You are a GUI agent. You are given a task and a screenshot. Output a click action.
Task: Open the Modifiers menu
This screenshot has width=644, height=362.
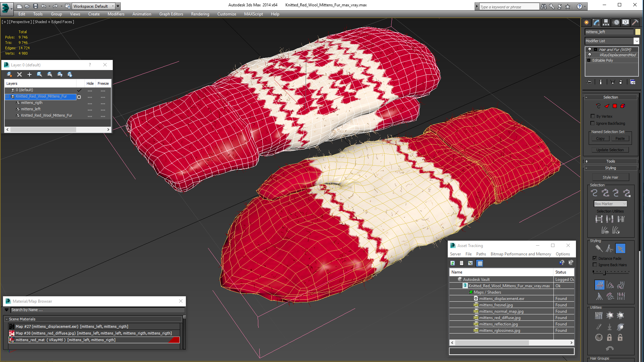[116, 14]
